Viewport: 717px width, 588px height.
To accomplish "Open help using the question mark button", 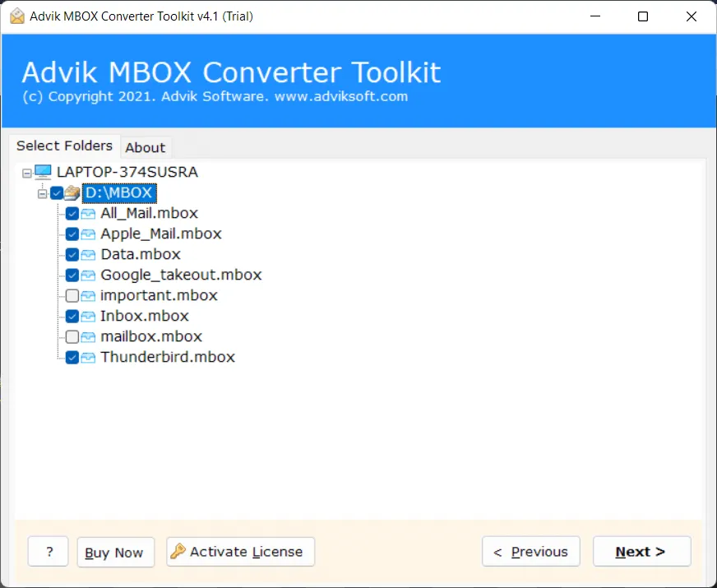I will pyautogui.click(x=48, y=551).
